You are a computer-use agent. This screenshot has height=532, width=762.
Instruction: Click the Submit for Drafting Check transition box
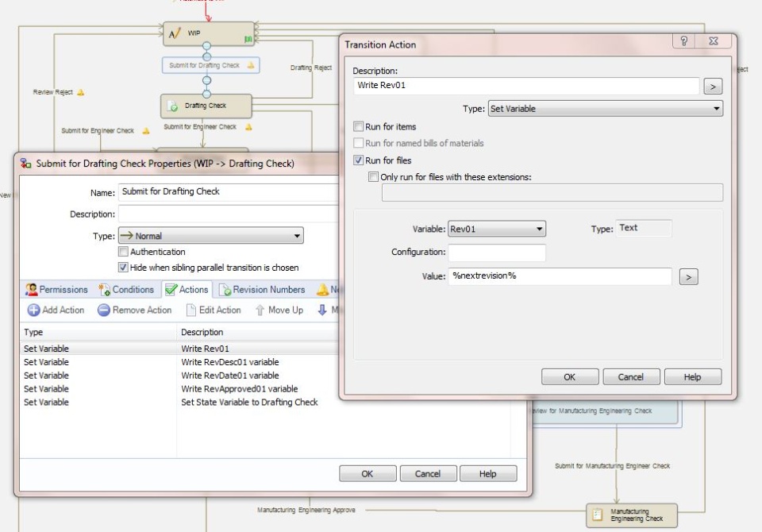210,65
